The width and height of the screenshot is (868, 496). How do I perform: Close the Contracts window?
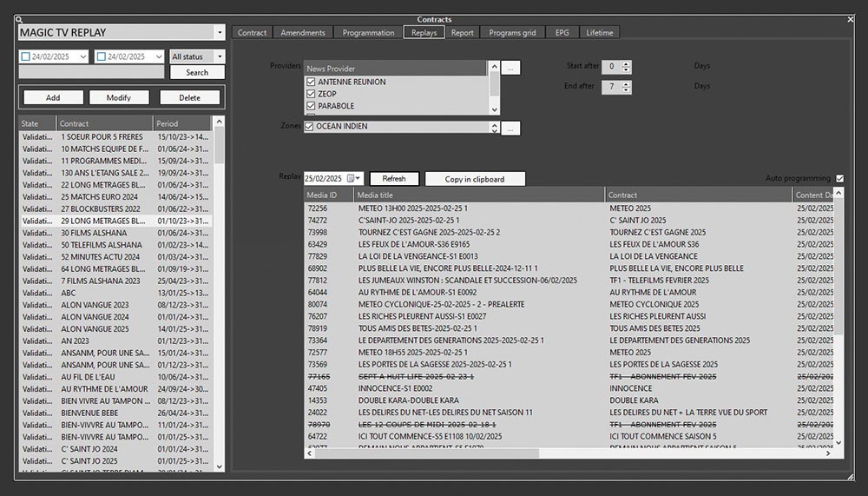(x=850, y=19)
